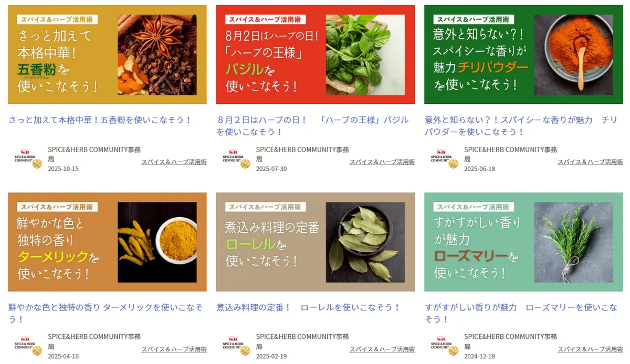Screen dimensions: 630x364
Task: Select the スパイス＆ハーブ活用術 tag under the rosemary post
Action: (x=590, y=349)
